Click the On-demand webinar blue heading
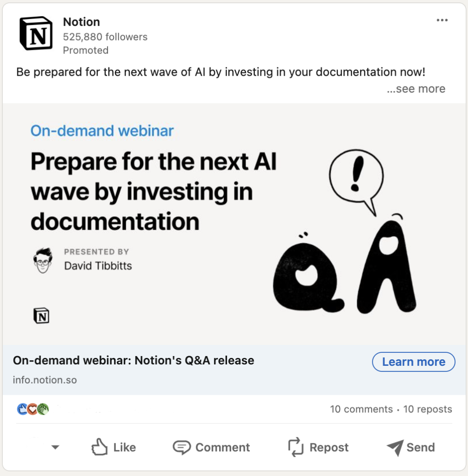 [102, 131]
